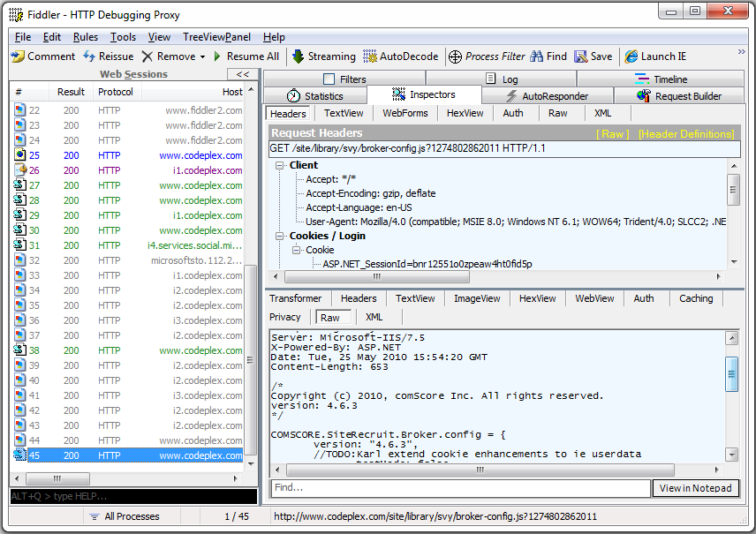The width and height of the screenshot is (756, 534).
Task: Click the All Processes filter icon
Action: 94,516
